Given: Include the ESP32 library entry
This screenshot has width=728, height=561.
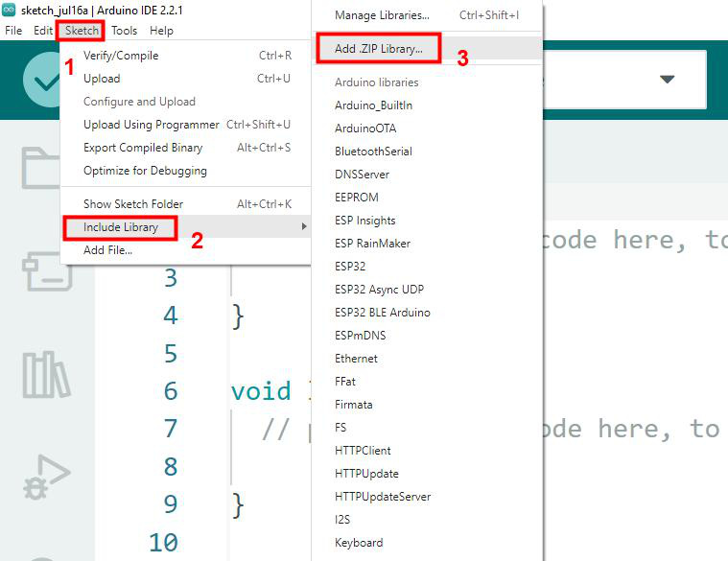Looking at the screenshot, I should [x=427, y=267].
